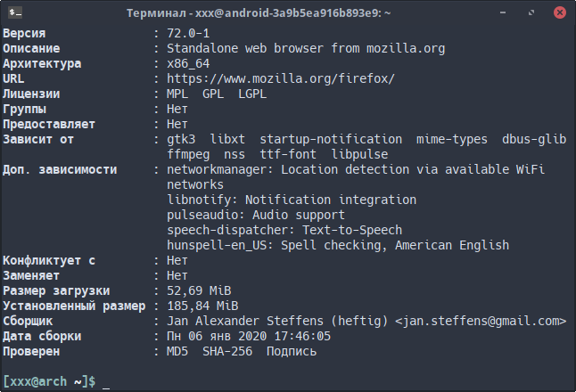This screenshot has width=576, height=392.
Task: Place the cursor at the [xxx@arch ~]$ prompt
Action: coord(106,381)
